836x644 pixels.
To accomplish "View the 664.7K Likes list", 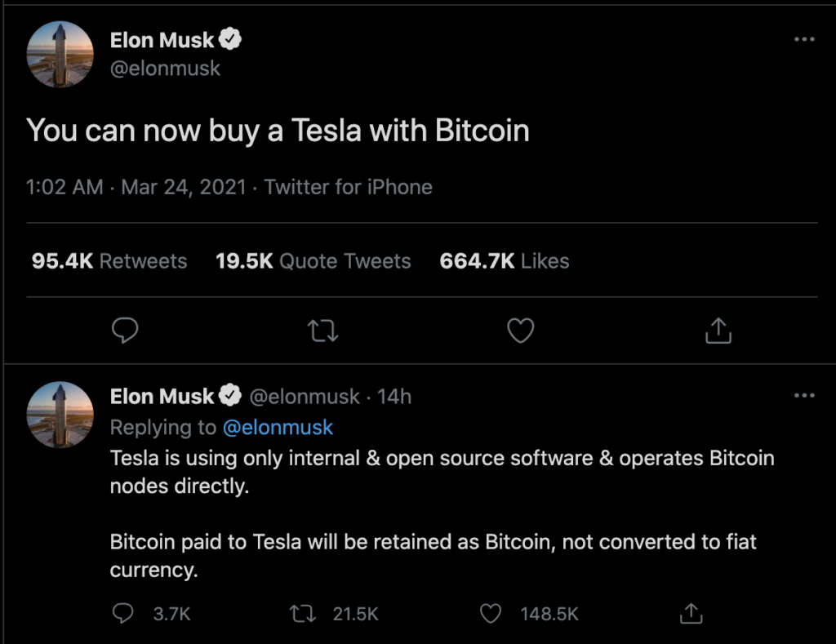I will pyautogui.click(x=505, y=260).
